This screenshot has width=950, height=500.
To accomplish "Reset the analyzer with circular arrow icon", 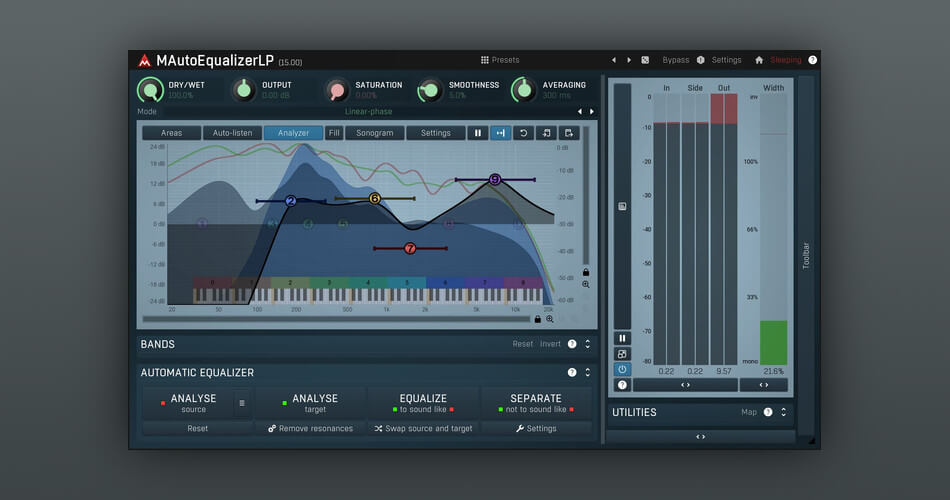I will click(x=523, y=133).
